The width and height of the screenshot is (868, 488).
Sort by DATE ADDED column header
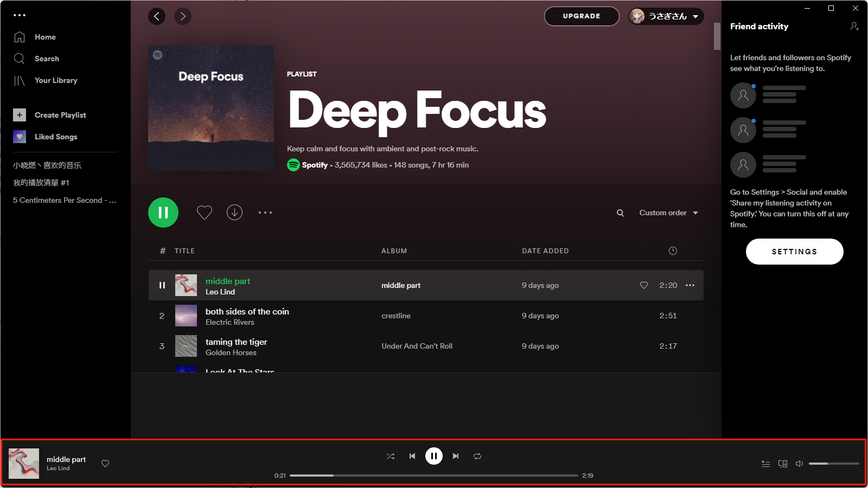point(545,251)
